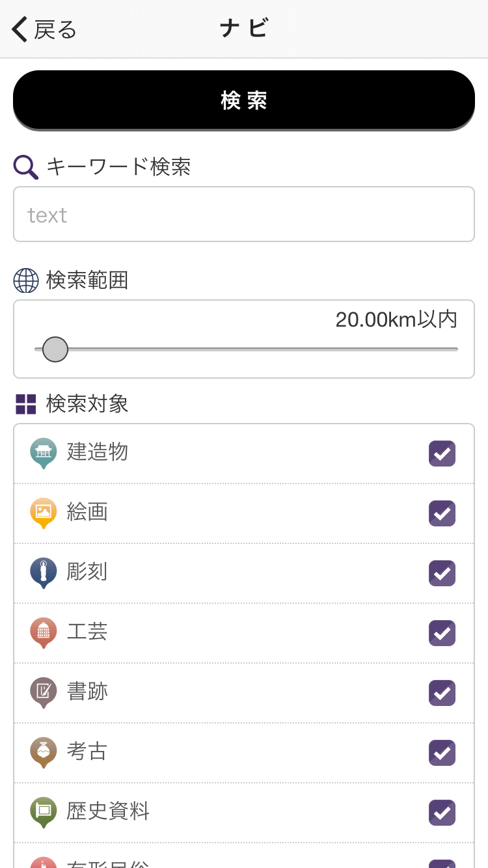Toggle the 彫刻 checkbox
This screenshot has height=868, width=488.
click(x=442, y=573)
